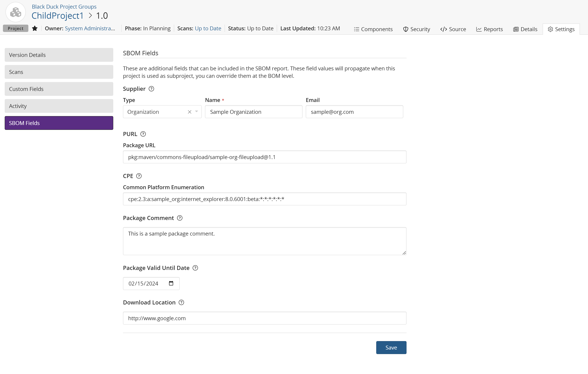Click Package Valid Until Date help icon
The image size is (588, 374).
click(195, 268)
